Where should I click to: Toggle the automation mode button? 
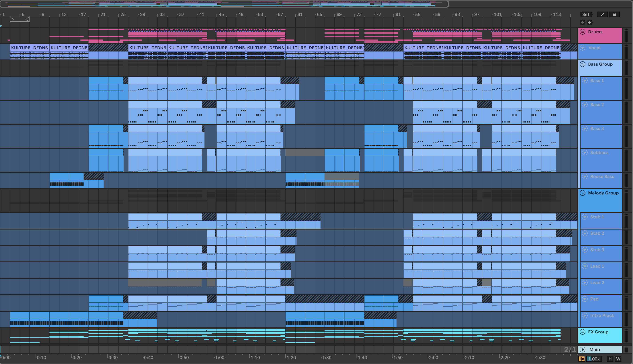click(602, 14)
